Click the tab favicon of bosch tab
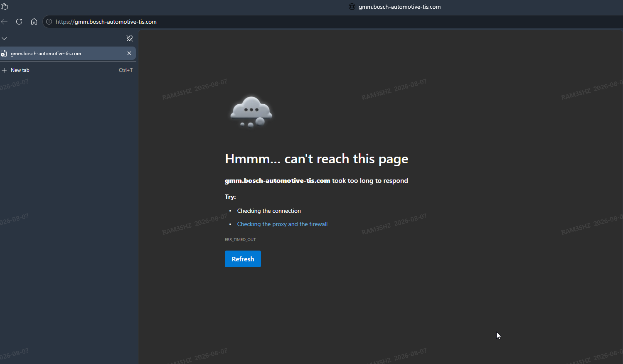This screenshot has width=623, height=364. [4, 53]
